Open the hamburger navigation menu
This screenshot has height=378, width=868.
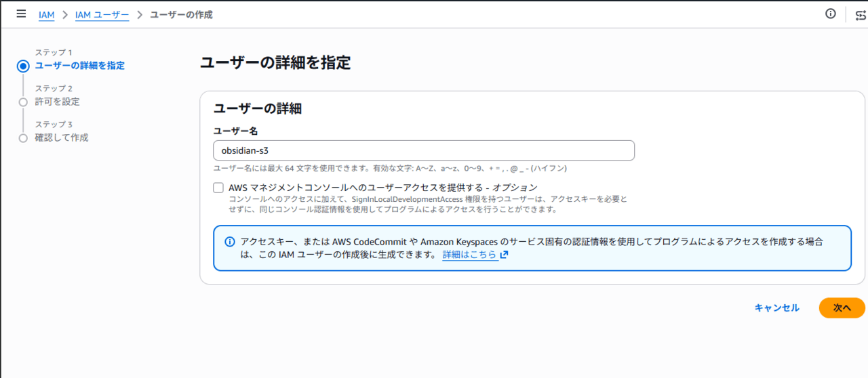[x=21, y=14]
